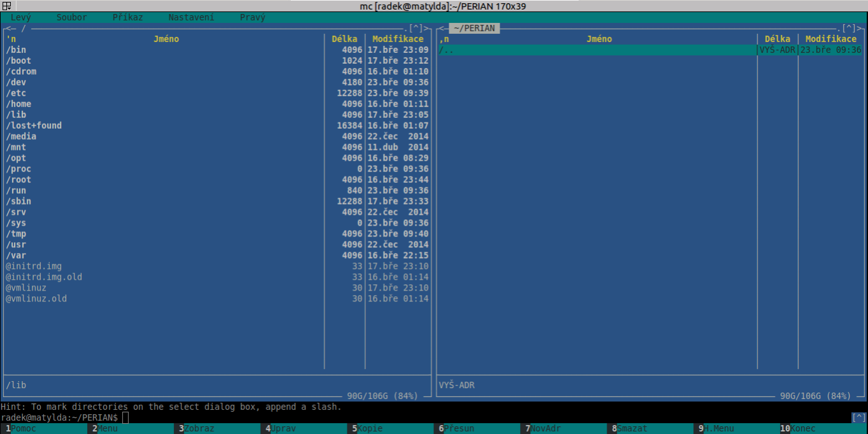Select the /etc directory
Image resolution: width=868 pixels, height=434 pixels.
tap(17, 93)
